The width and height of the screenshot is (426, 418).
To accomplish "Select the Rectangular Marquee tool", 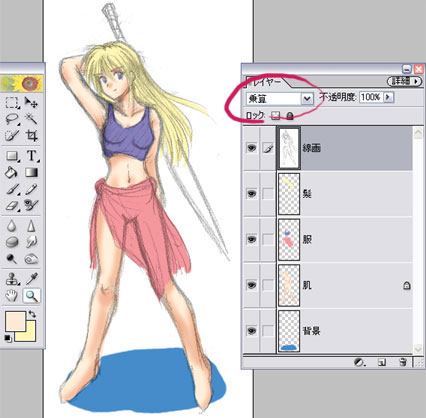I will (12, 103).
